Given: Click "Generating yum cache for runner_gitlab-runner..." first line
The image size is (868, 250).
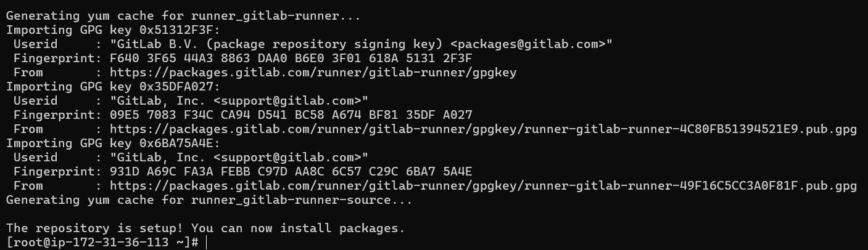Looking at the screenshot, I should point(183,16).
